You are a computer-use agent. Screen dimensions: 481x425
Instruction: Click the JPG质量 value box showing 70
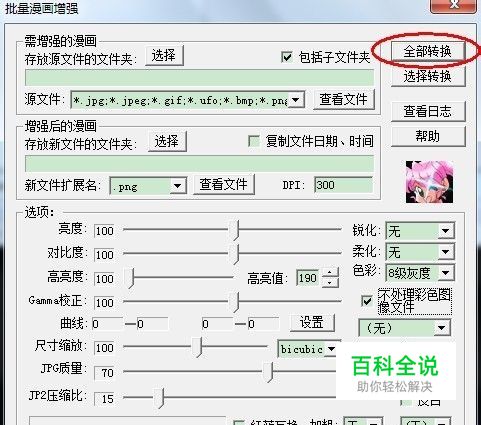pos(104,373)
